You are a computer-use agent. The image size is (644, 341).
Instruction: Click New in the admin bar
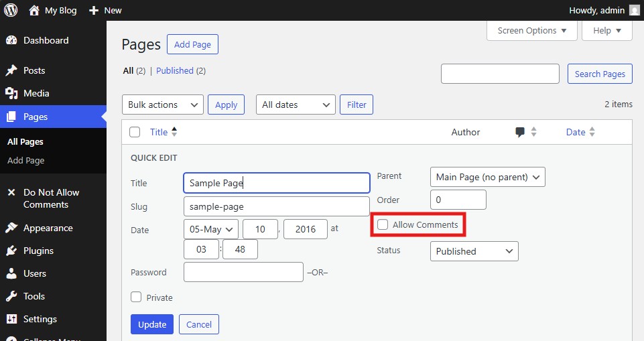113,11
